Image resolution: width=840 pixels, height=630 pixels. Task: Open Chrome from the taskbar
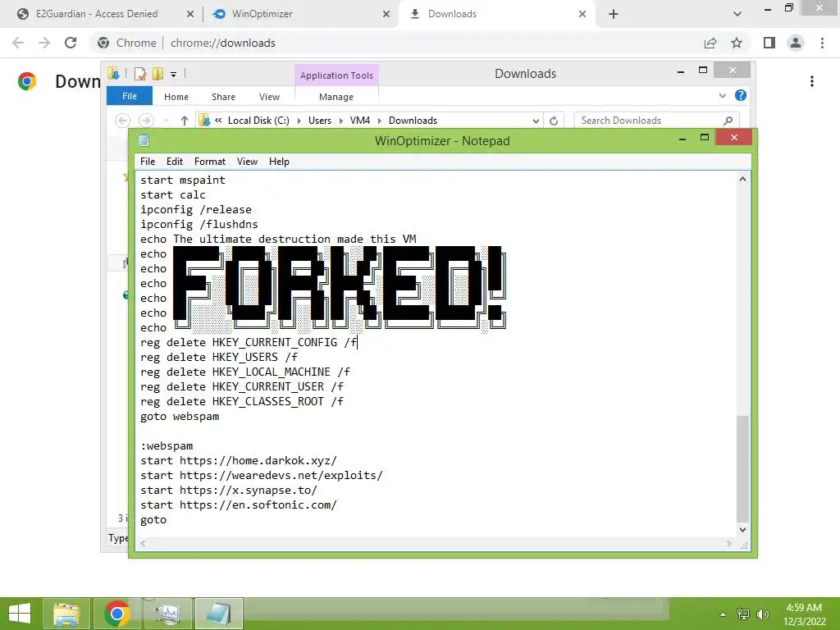click(117, 614)
